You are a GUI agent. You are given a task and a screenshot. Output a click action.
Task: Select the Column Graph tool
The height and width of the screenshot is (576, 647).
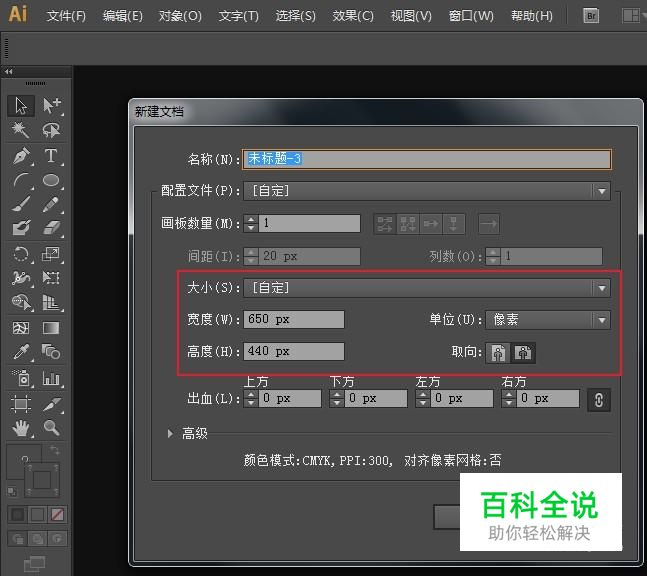coord(51,378)
